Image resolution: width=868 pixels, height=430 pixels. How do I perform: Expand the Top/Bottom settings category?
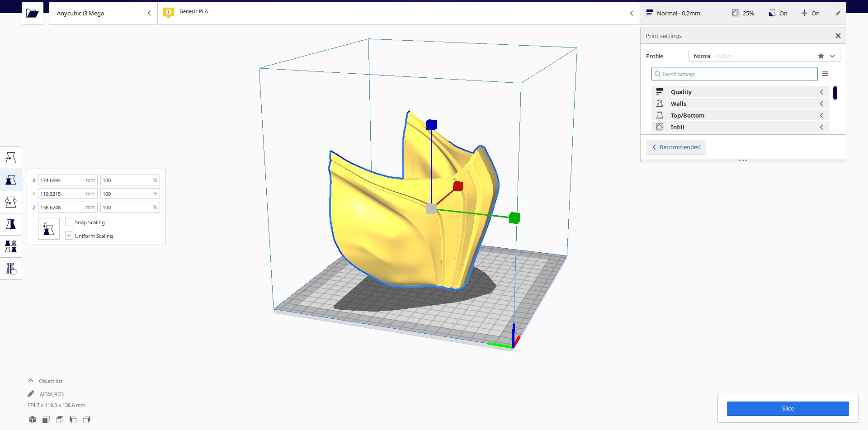[740, 115]
